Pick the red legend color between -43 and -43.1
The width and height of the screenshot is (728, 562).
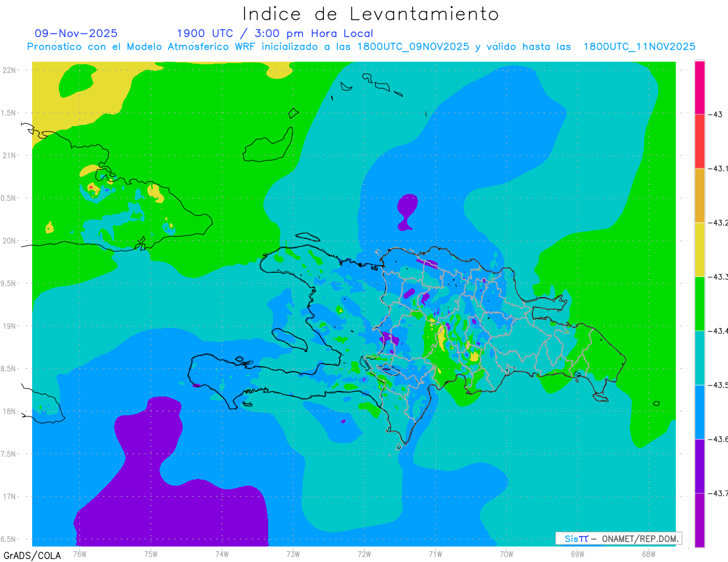[699, 141]
